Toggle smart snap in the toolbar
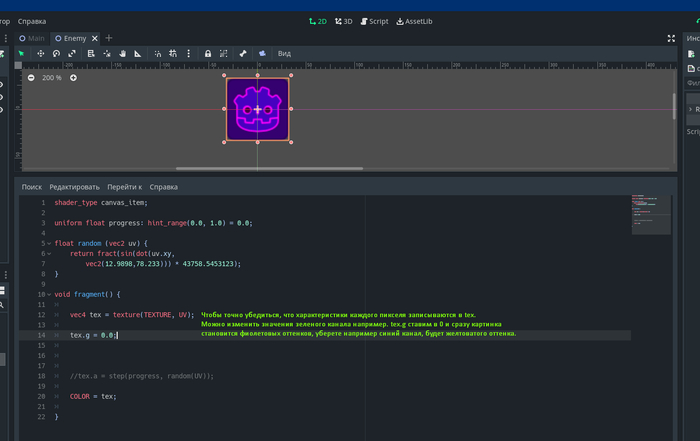This screenshot has height=441, width=700. (x=159, y=53)
